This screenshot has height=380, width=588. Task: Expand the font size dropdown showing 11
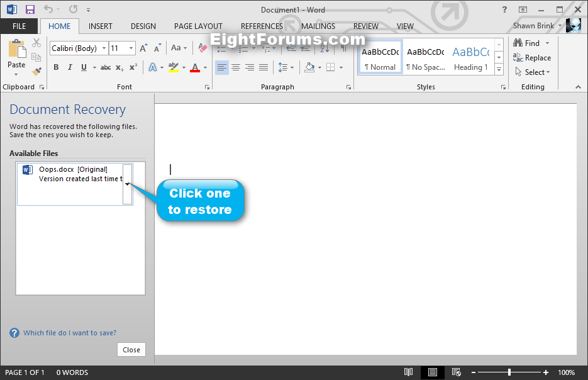point(131,48)
